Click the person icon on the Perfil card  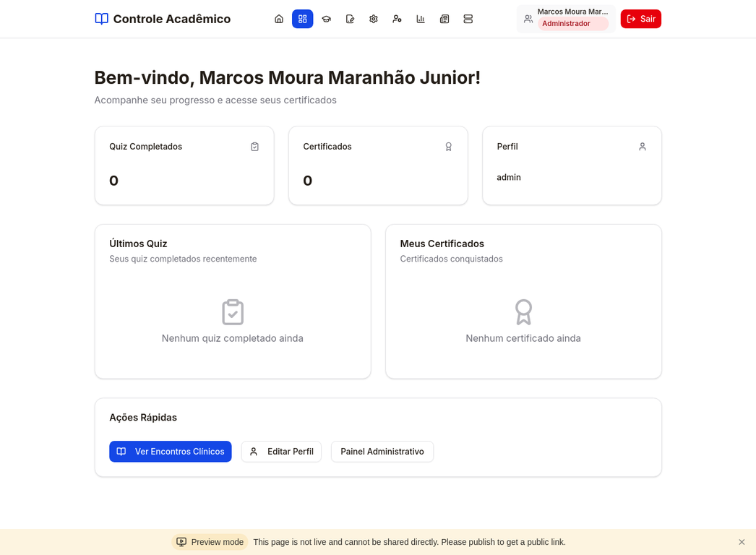pyautogui.click(x=643, y=146)
